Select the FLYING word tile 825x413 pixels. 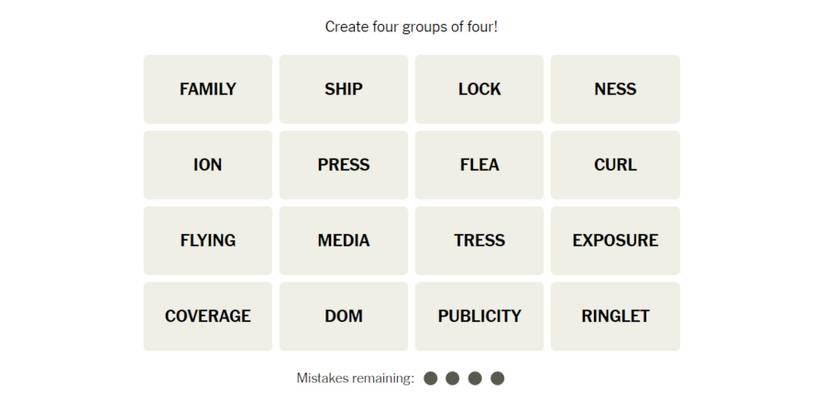208,241
